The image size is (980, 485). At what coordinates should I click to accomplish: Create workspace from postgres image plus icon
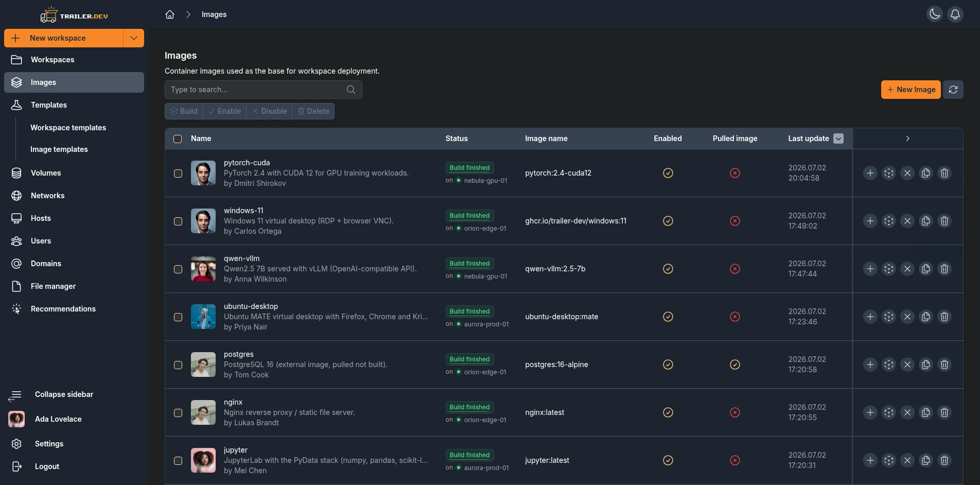pyautogui.click(x=870, y=365)
